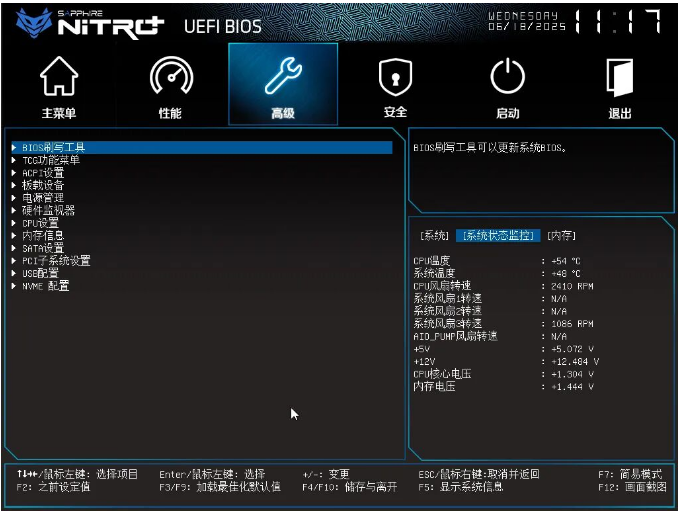Select the 高级 wrench icon
Viewport: 685px width, 517px height.
click(283, 78)
